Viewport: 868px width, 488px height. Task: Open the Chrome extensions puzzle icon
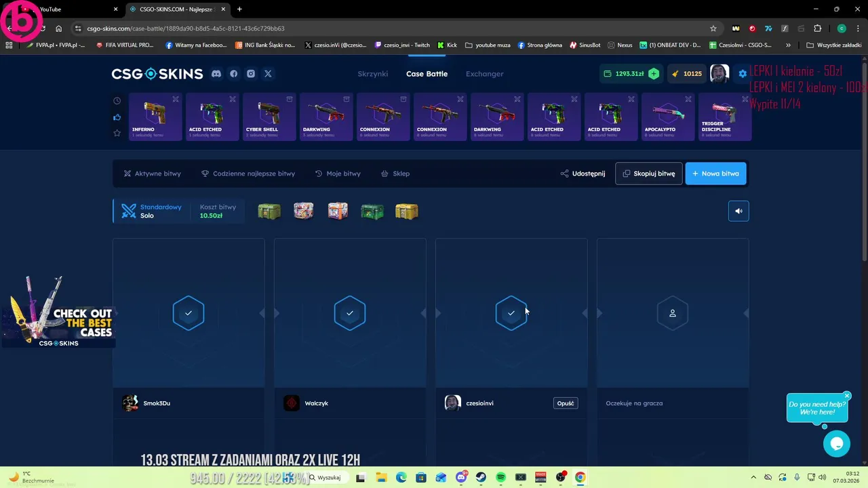[x=817, y=28]
